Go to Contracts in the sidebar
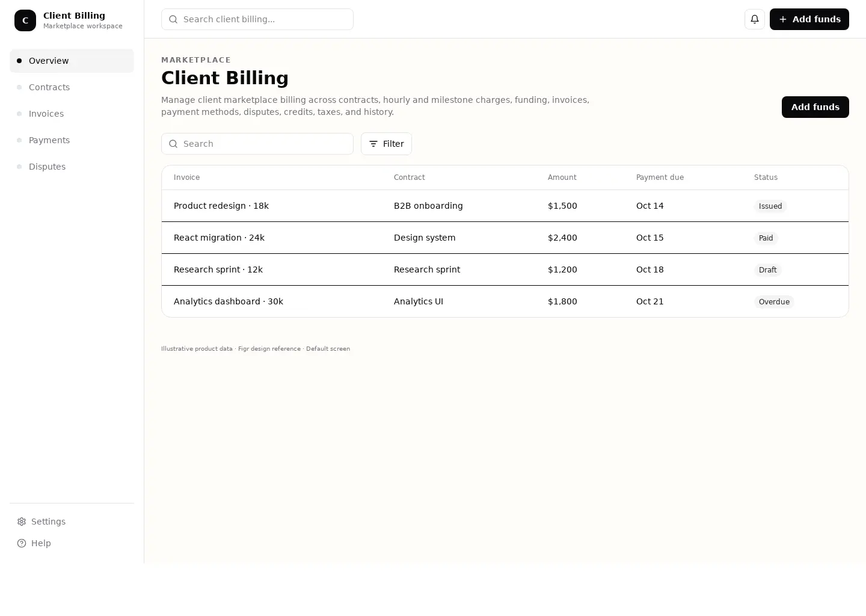The width and height of the screenshot is (866, 616). coord(72,87)
